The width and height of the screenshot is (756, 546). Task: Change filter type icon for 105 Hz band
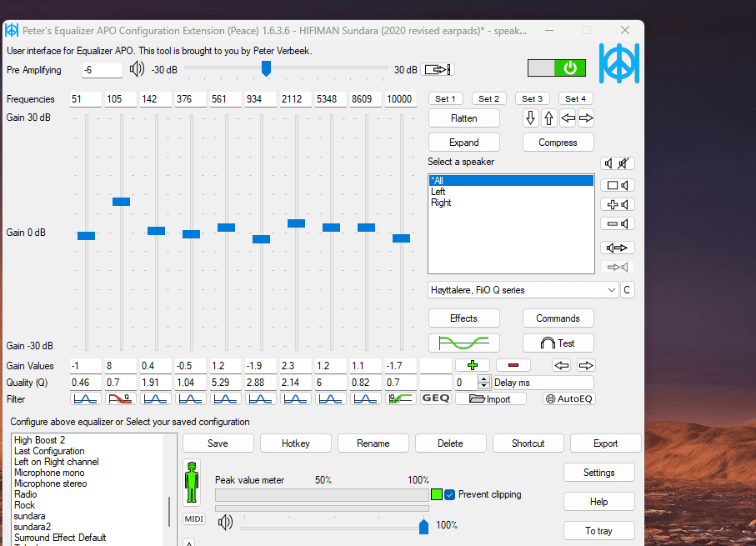pyautogui.click(x=121, y=399)
